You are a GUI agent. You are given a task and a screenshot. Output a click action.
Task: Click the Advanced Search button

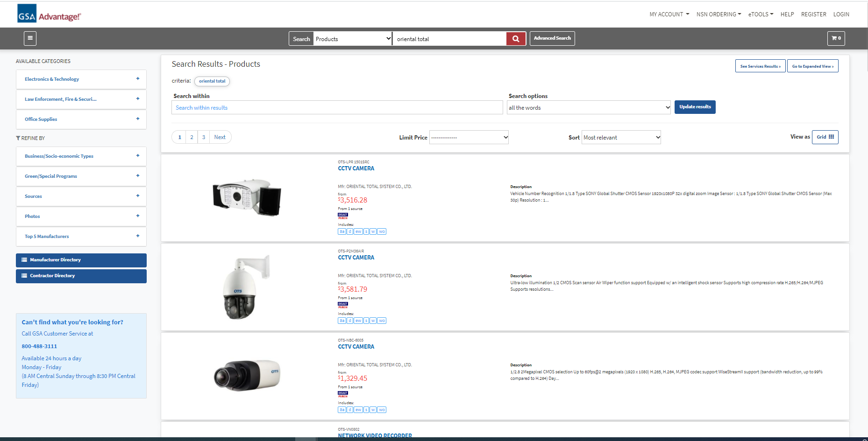coord(552,38)
